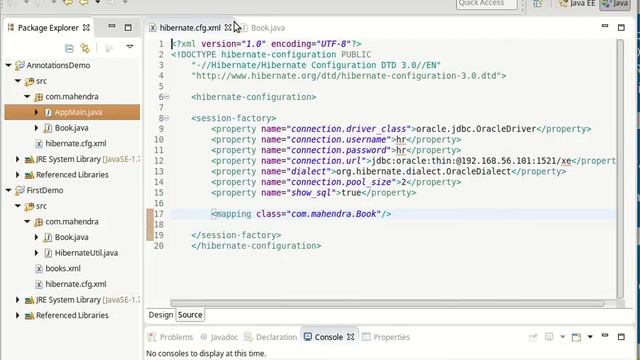The image size is (640, 360).
Task: Maximize the Package Explorer panel
Action: (128, 27)
